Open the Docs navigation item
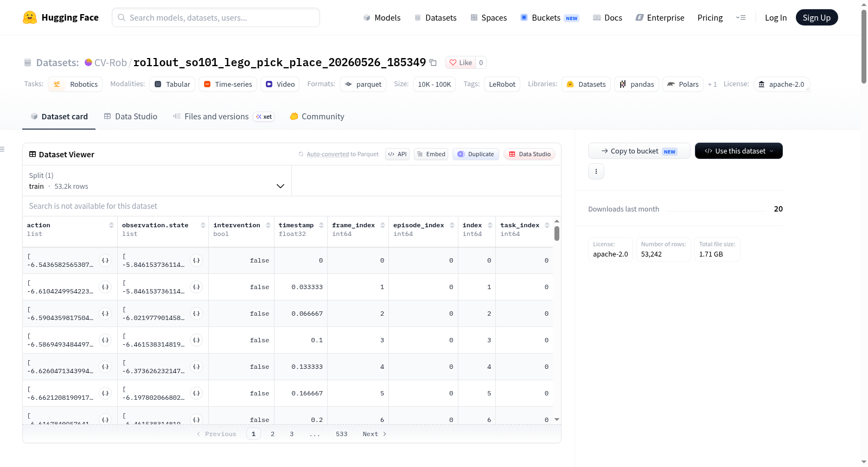The height and width of the screenshot is (467, 868). coord(607,17)
